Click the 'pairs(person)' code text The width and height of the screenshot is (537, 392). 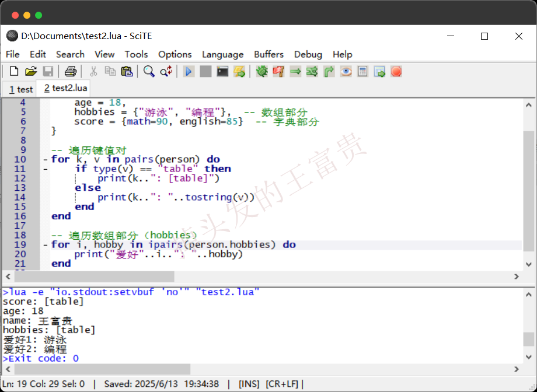pos(162,159)
